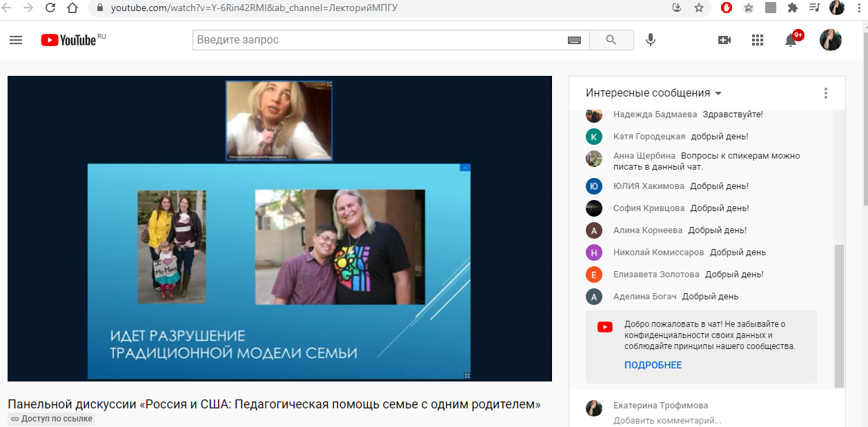Click ПОДРОБНЕЕ link in chat welcome notice

pyautogui.click(x=653, y=365)
